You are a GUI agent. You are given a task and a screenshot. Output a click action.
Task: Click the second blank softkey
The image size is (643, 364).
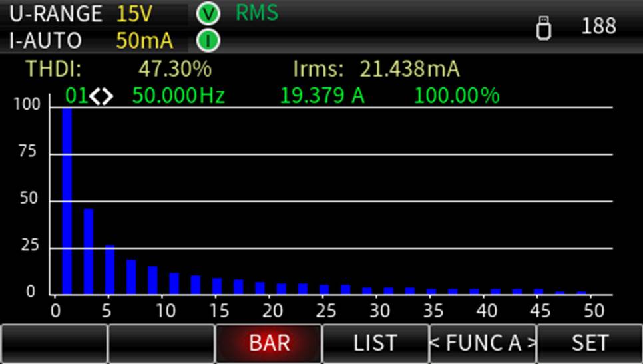point(161,343)
